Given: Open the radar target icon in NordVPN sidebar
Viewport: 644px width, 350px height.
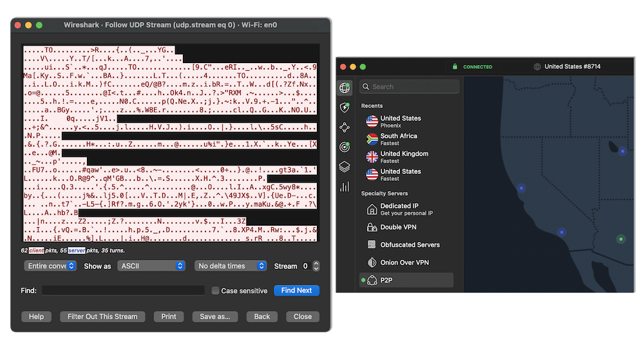Looking at the screenshot, I should click(x=345, y=147).
